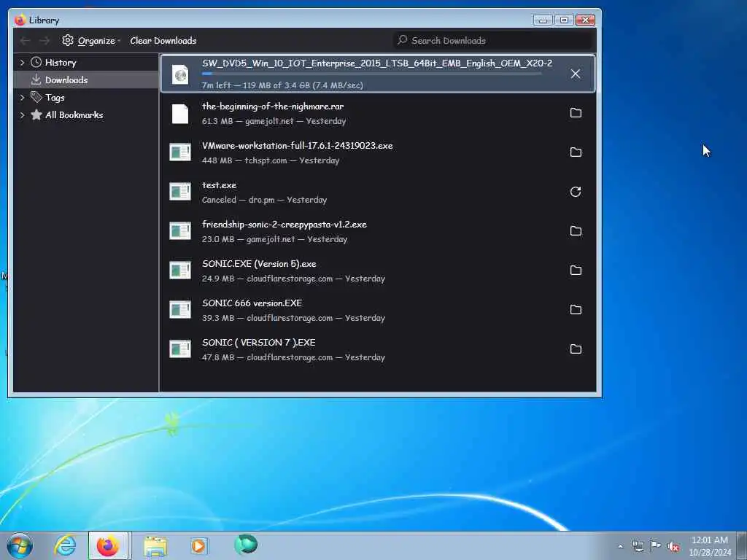Click the disc image file icon of SW_DVD5 download
Screen dimensions: 747x560
[180, 74]
